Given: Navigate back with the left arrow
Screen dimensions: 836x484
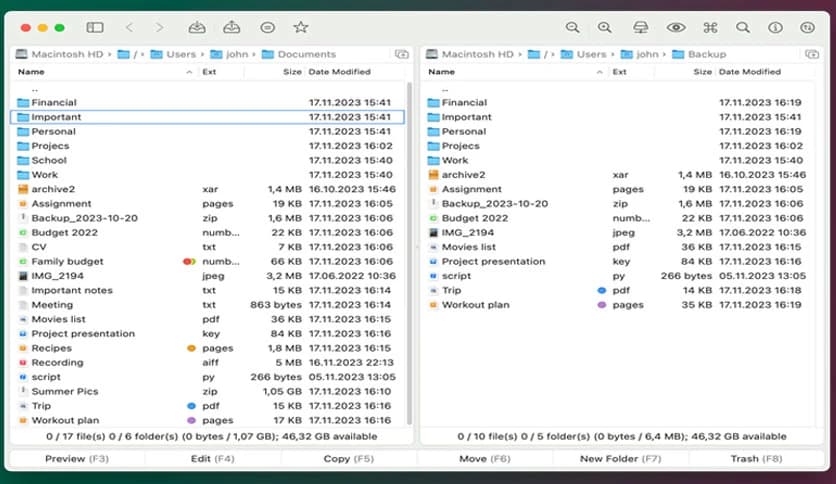Looking at the screenshot, I should point(129,27).
